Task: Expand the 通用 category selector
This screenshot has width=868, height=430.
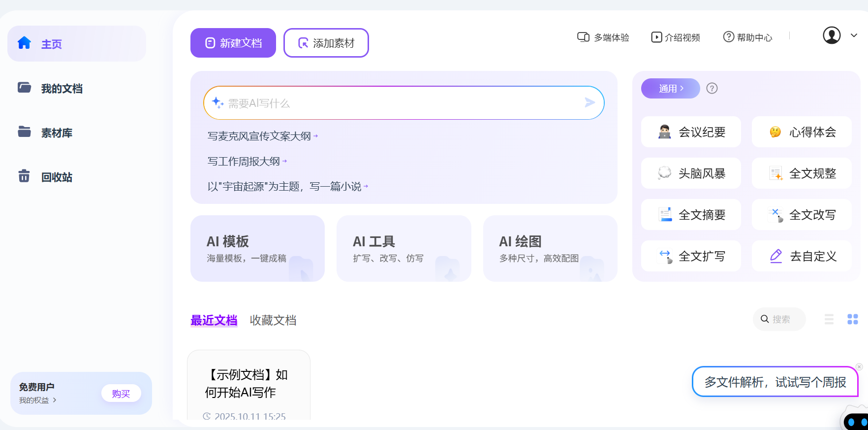Action: 670,89
